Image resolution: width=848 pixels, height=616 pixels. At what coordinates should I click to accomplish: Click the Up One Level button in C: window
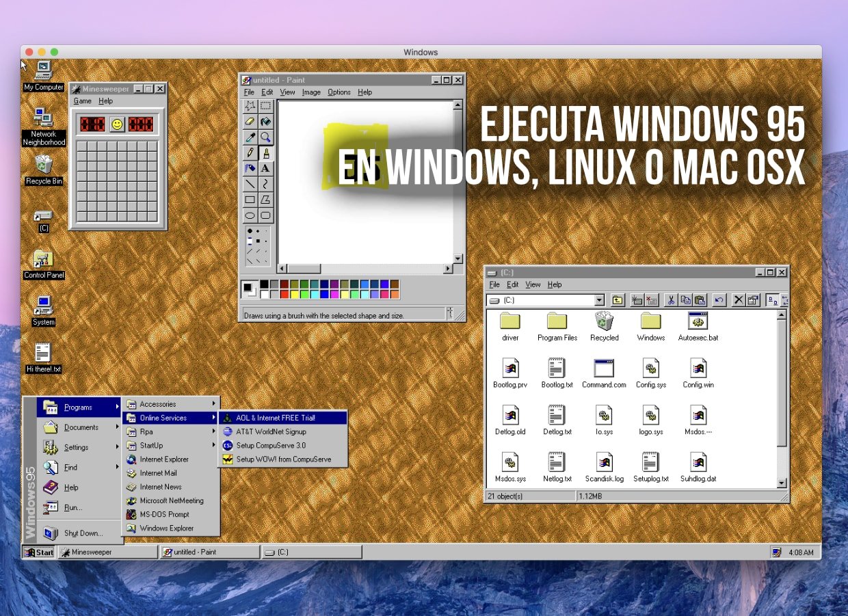[x=618, y=300]
